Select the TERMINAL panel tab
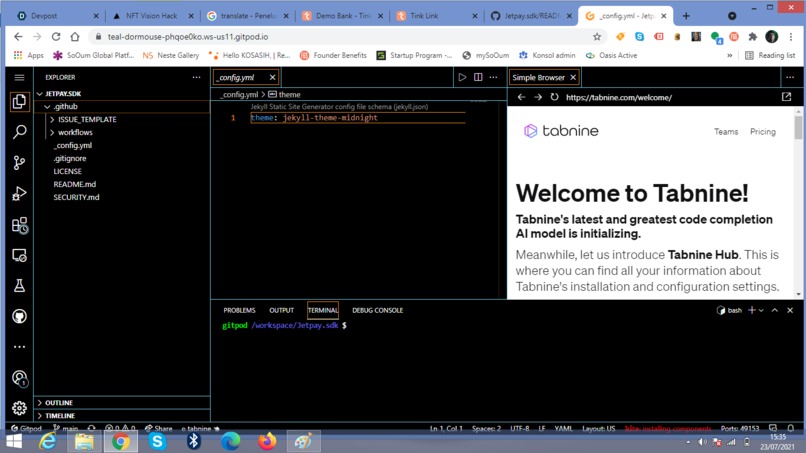 [x=323, y=310]
